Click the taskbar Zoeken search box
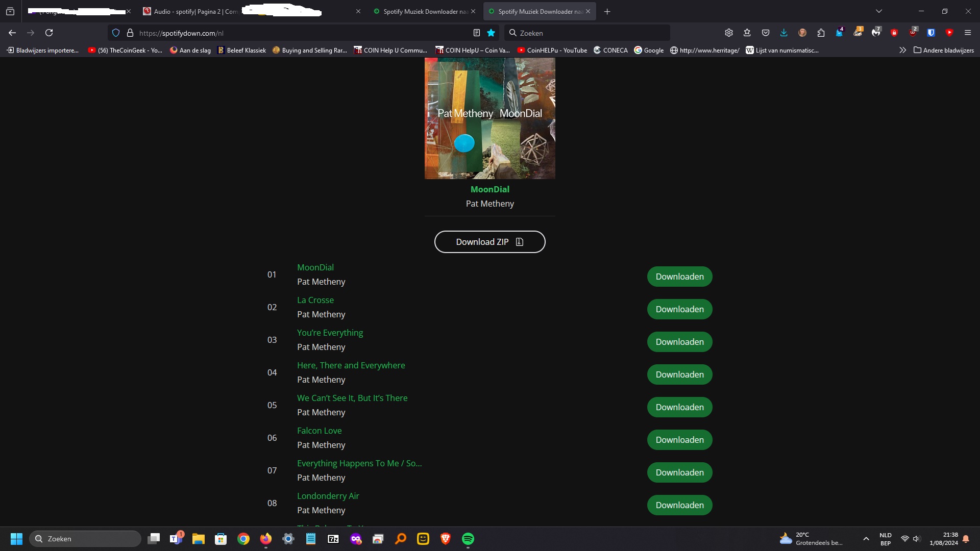Screen dimensions: 980x551 pyautogui.click(x=85, y=539)
